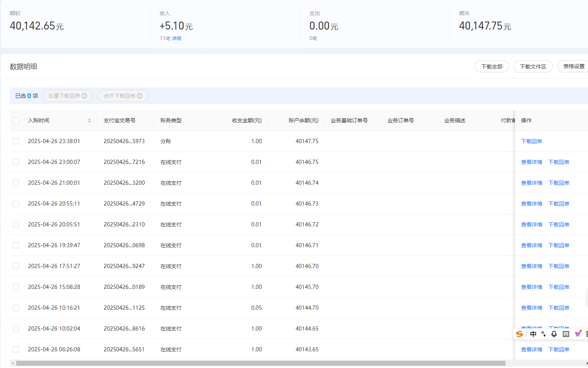Click the horizontal scrollbar thumb at bottom
The image size is (588, 368).
[x=261, y=363]
